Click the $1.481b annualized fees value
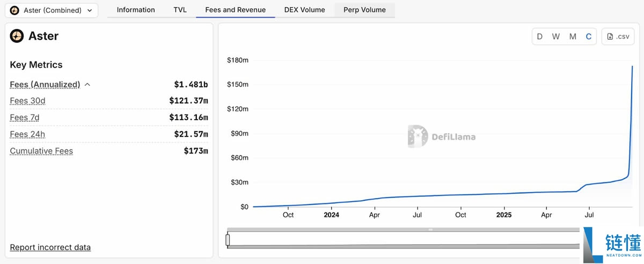The image size is (644, 264). click(x=191, y=85)
